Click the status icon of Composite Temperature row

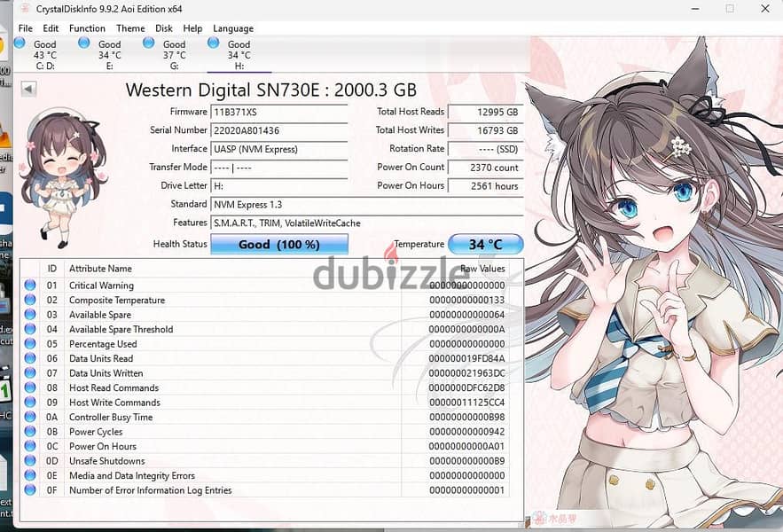click(30, 300)
